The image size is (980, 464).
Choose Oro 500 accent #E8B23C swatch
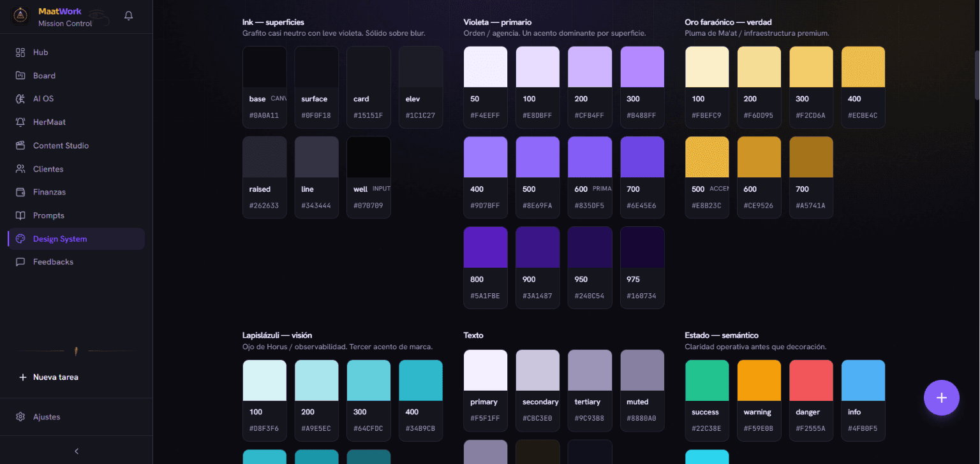tap(707, 177)
